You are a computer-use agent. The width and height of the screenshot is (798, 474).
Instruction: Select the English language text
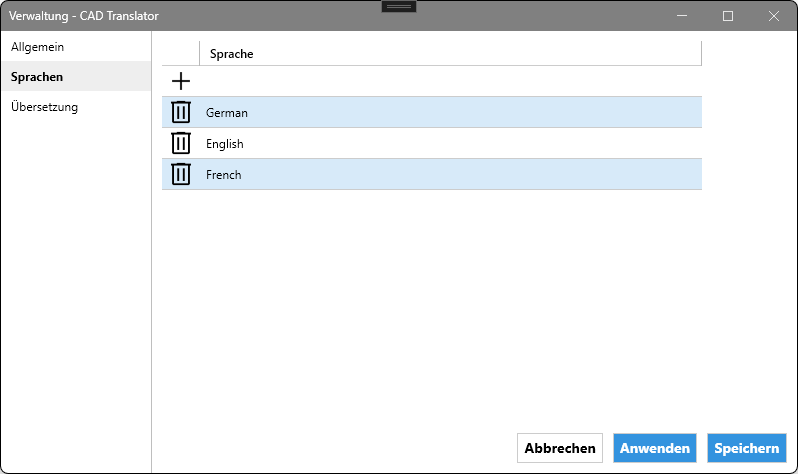(224, 144)
